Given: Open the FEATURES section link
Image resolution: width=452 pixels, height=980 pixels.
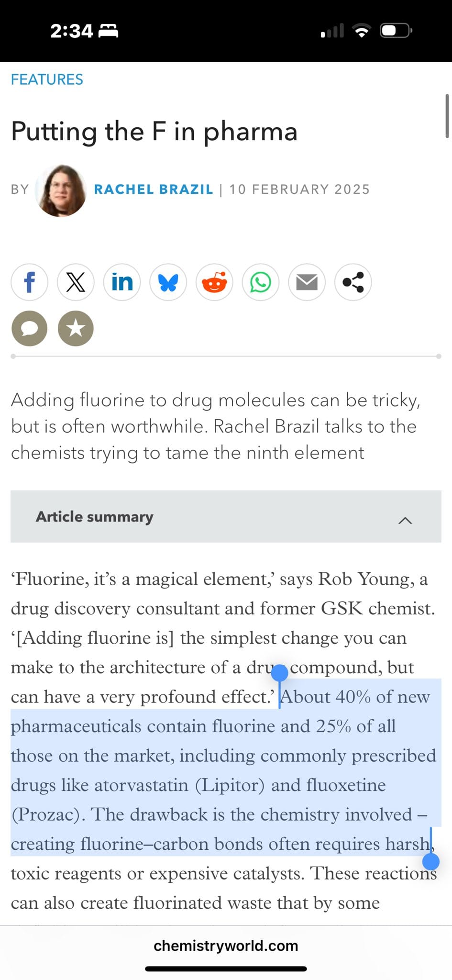Looking at the screenshot, I should 47,79.
